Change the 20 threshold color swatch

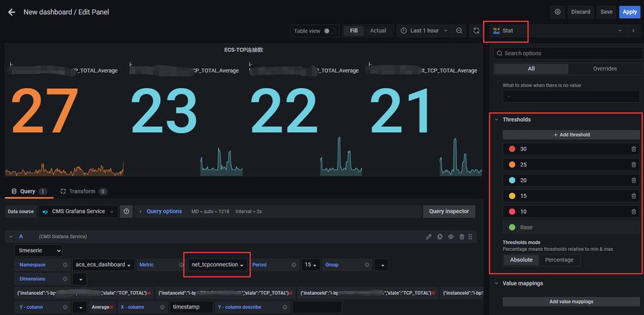click(512, 180)
